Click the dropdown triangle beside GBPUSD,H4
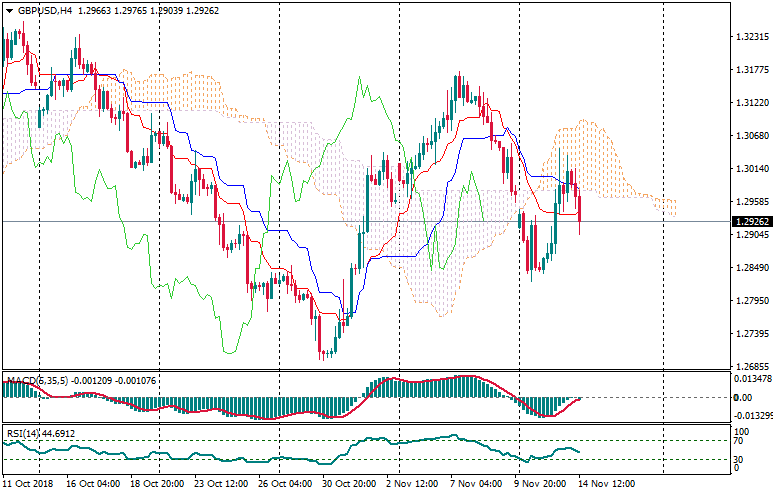The width and height of the screenshot is (773, 495). [x=9, y=10]
